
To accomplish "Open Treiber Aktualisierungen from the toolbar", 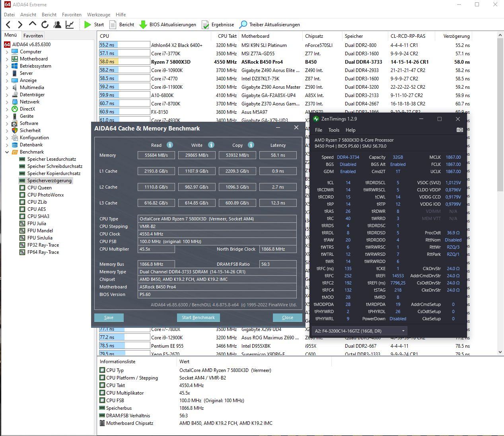I will click(269, 25).
